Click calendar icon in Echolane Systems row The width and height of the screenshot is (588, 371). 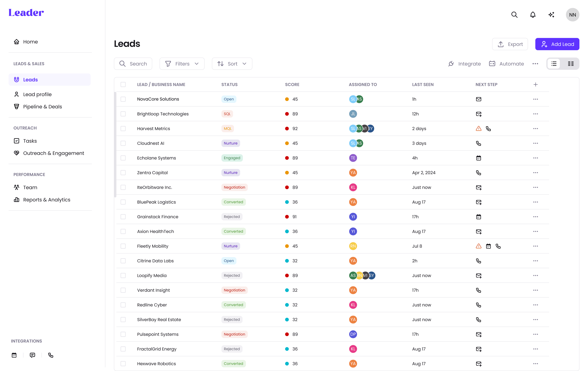pyautogui.click(x=478, y=158)
